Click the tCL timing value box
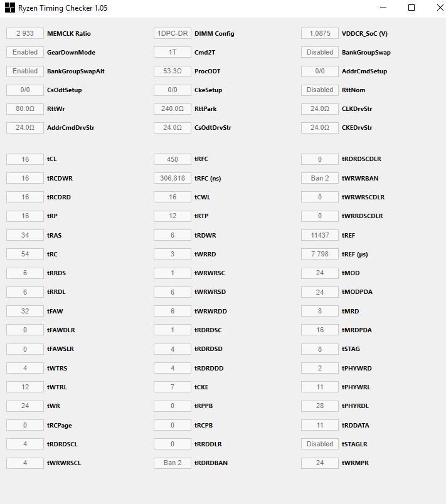 coord(25,159)
